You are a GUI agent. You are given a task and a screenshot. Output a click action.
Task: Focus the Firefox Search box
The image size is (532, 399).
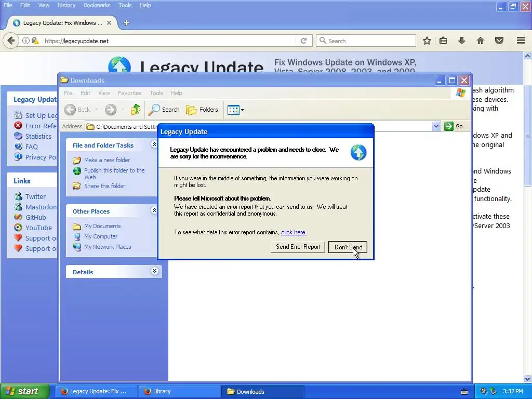click(366, 41)
